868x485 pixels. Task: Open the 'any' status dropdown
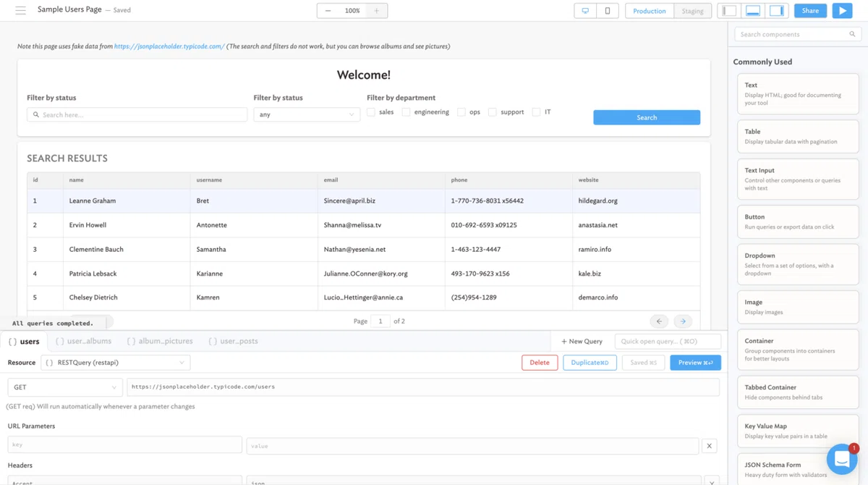pyautogui.click(x=307, y=114)
